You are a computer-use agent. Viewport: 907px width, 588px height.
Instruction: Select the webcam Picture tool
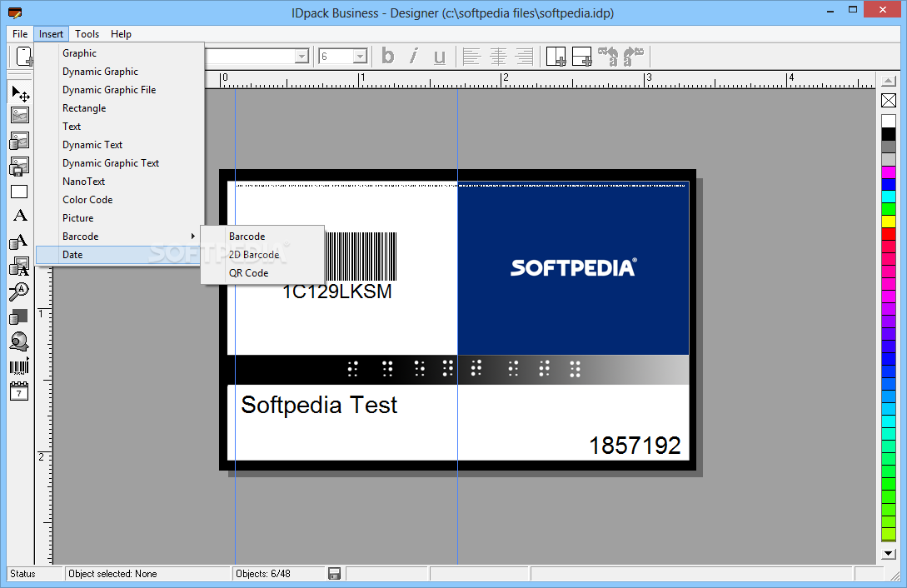click(20, 341)
